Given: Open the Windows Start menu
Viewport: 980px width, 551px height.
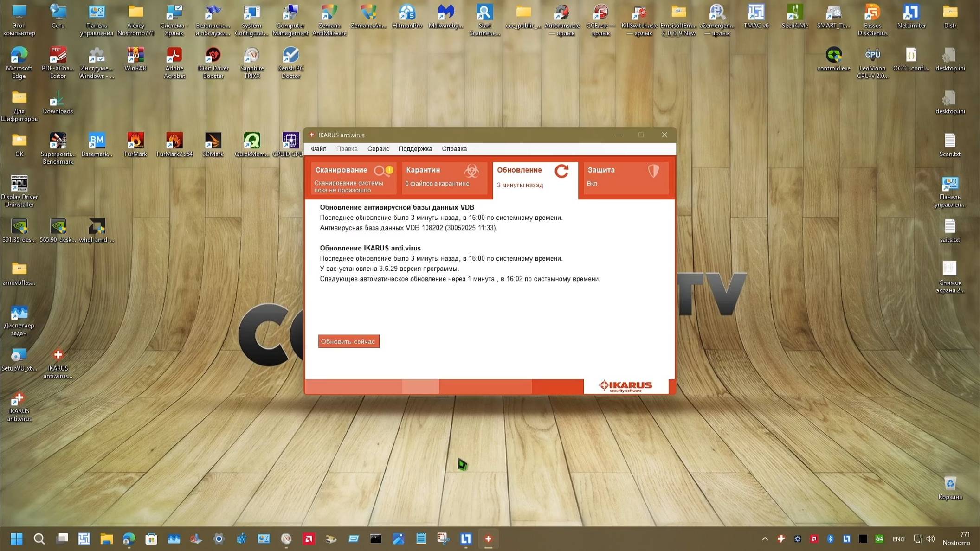Looking at the screenshot, I should 17,538.
